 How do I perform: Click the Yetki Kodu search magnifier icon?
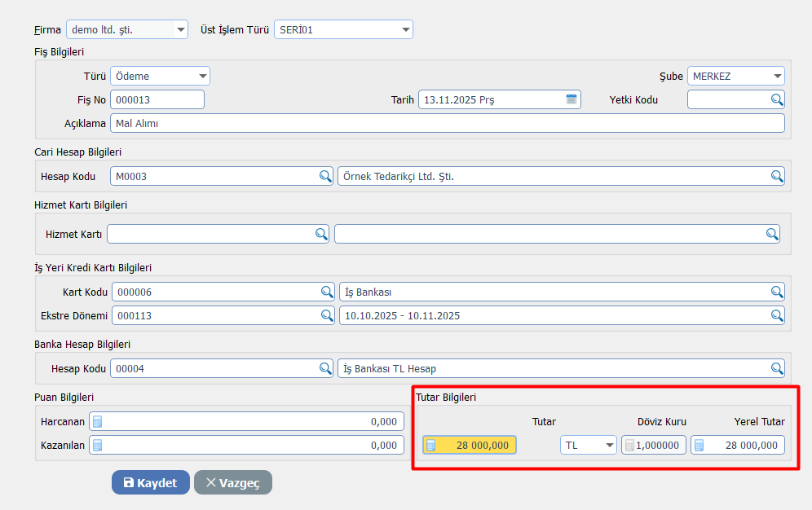coord(777,99)
